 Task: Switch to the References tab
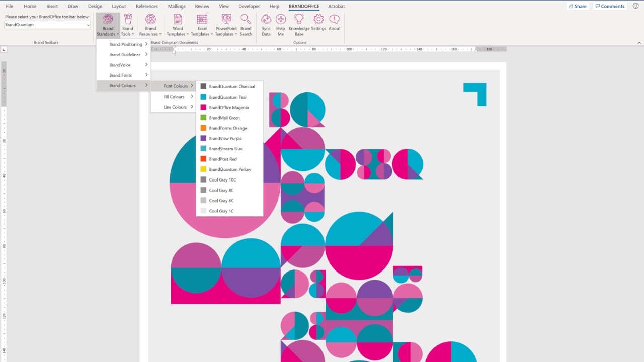click(147, 6)
